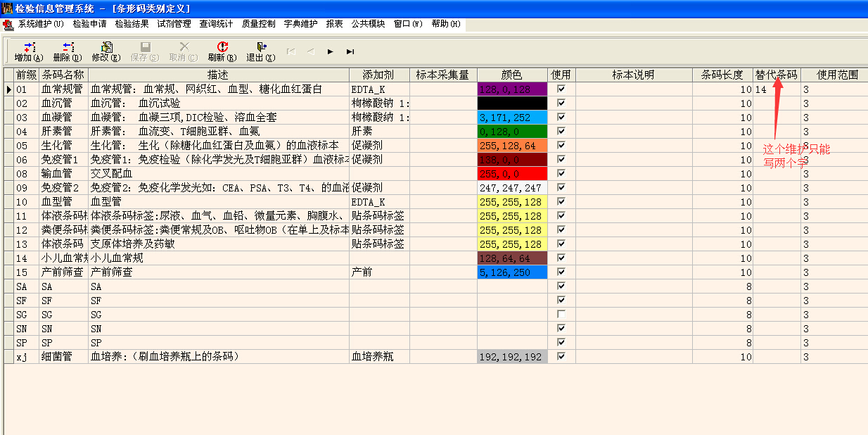Open the 公共模块 menu
The image size is (868, 435).
[368, 24]
